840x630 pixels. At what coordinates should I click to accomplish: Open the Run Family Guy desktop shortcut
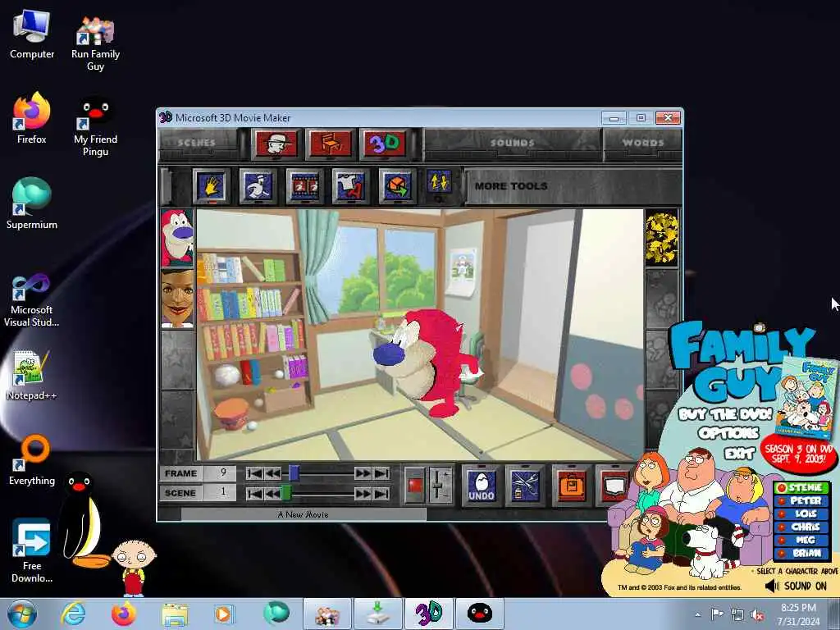click(x=95, y=43)
